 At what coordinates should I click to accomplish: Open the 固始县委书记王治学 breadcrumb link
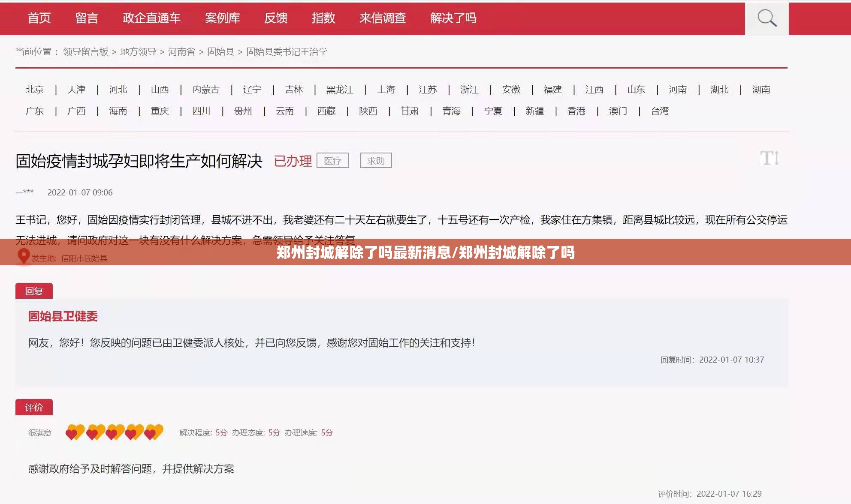tap(287, 52)
